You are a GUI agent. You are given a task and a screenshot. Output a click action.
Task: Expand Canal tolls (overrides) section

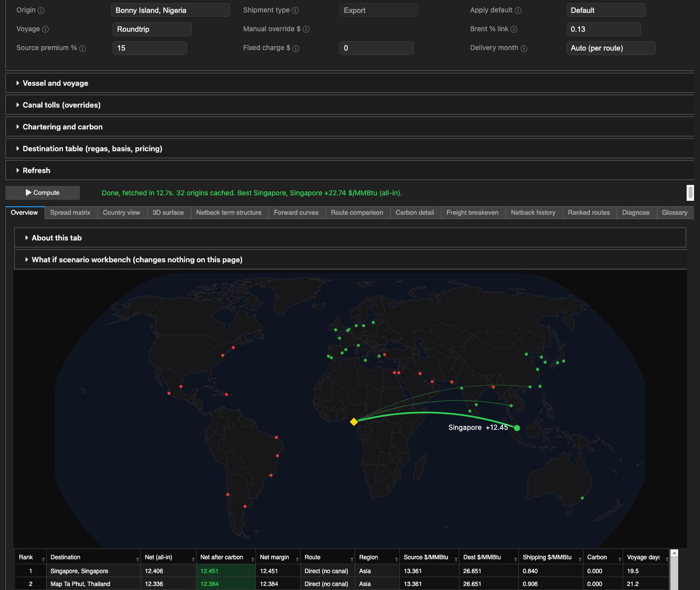point(349,105)
